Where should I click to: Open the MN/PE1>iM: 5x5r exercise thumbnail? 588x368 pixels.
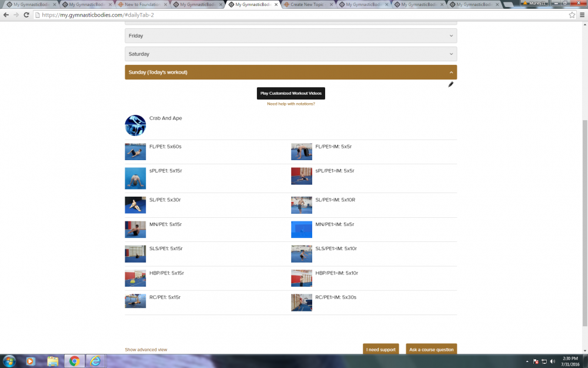coord(302,230)
